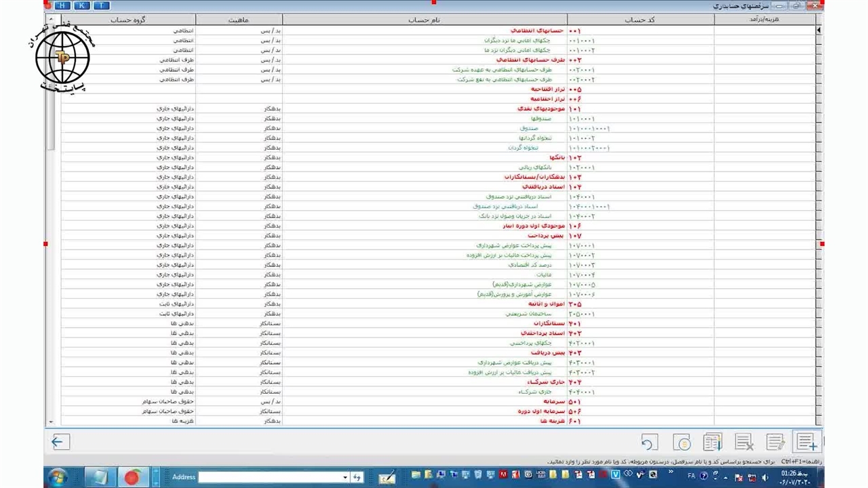Click the edit record pencil icon
868x488 pixels.
tap(776, 443)
